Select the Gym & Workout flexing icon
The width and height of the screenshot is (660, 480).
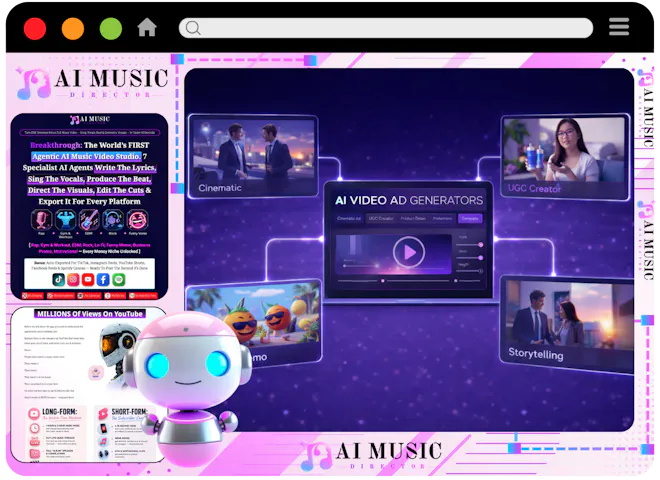(66, 220)
